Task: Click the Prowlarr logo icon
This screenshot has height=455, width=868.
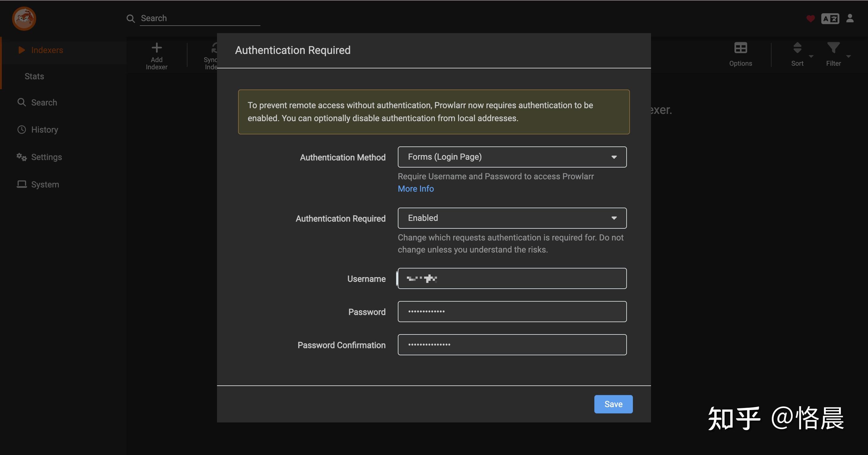Action: tap(24, 18)
